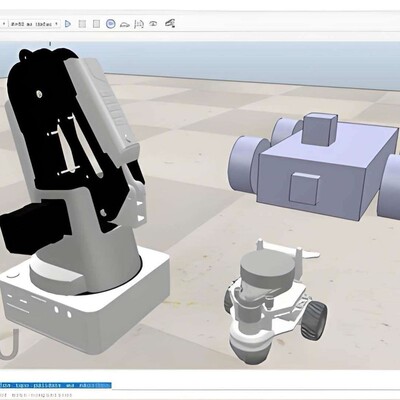400x400 pixels.
Task: Open the small leftmost toolbar dropdown arrow
Action: coord(4,24)
